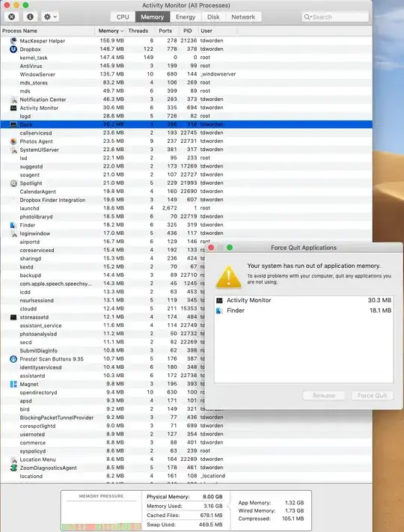Click the Activity Monitor icon in Force Quit list
The height and width of the screenshot is (532, 404).
pos(219,300)
